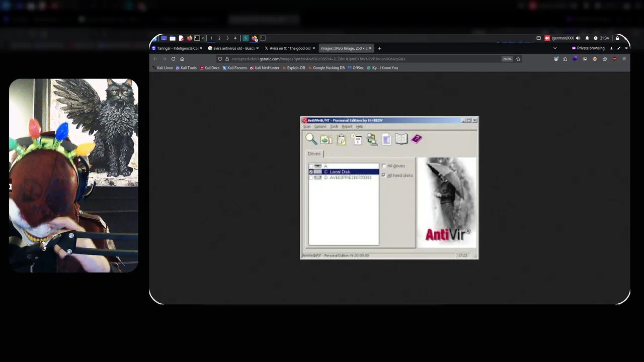
Task: Switch to workspace 2 in panel
Action: [219, 38]
